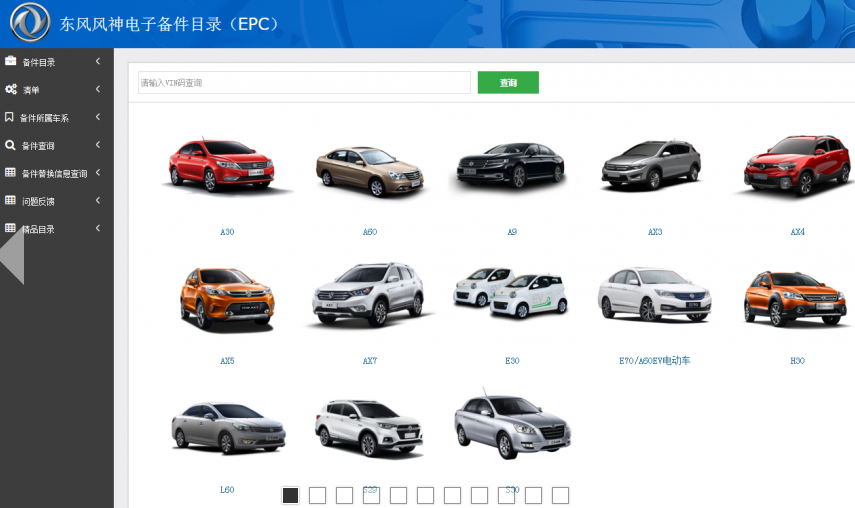Viewport: 855px width, 508px height.
Task: Select the orange H30 car image
Action: tap(796, 299)
